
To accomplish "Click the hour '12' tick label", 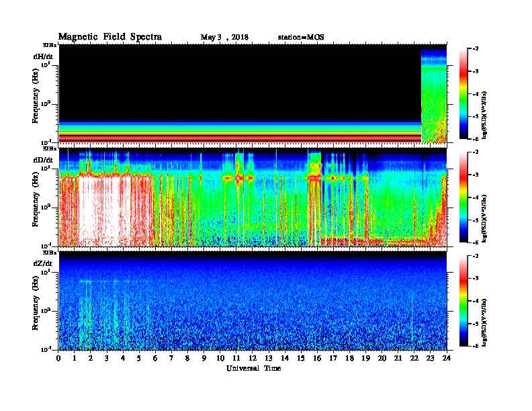I will pyautogui.click(x=253, y=358).
